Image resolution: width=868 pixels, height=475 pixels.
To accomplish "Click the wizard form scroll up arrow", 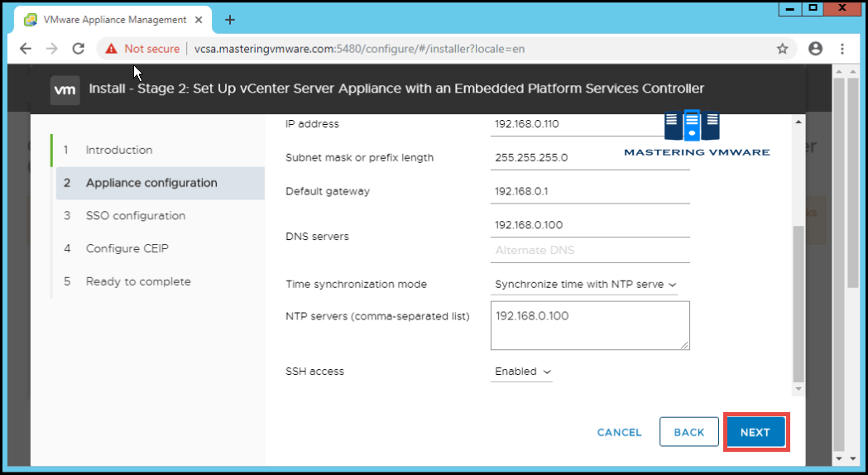I will [798, 122].
